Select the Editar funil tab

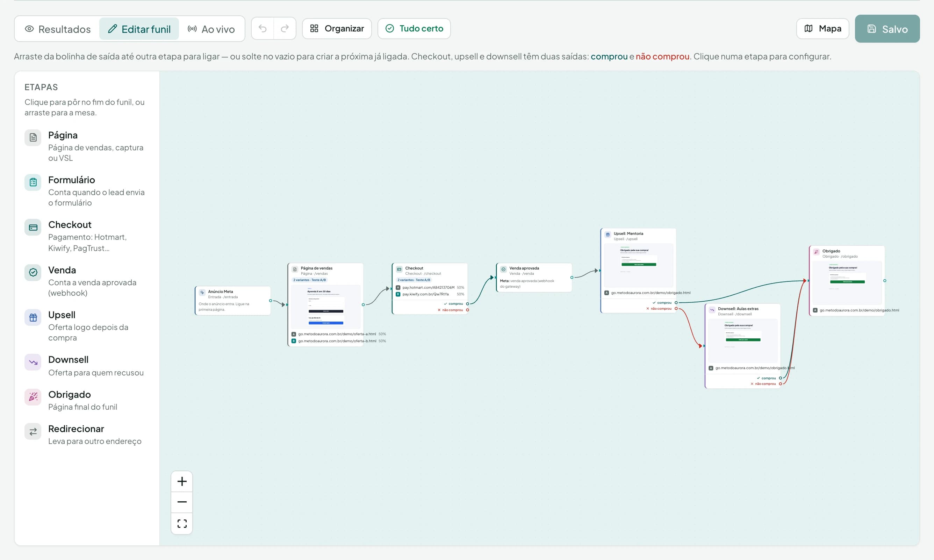pyautogui.click(x=139, y=29)
